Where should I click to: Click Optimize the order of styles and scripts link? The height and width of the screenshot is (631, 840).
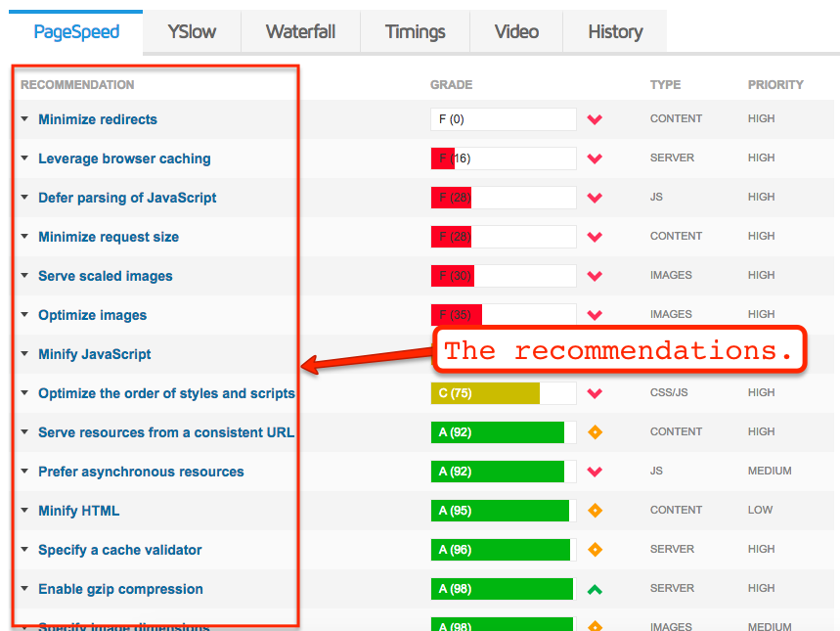[x=166, y=393]
